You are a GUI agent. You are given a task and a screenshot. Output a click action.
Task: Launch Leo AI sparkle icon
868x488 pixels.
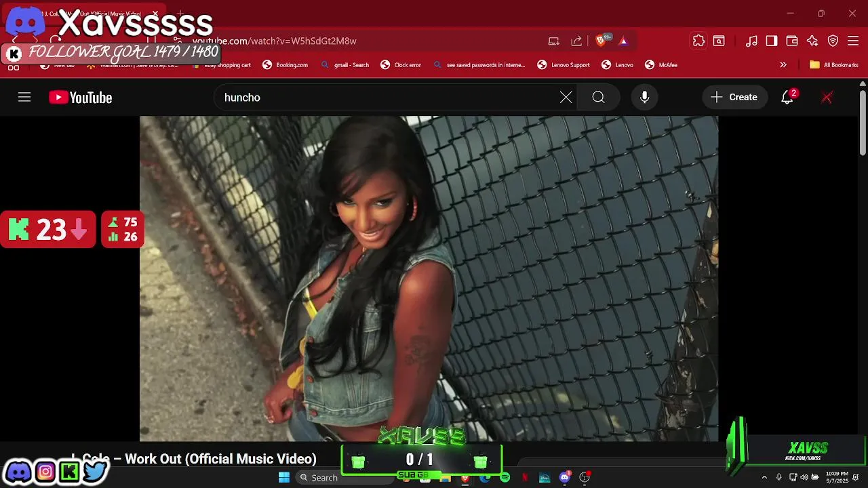coord(812,41)
